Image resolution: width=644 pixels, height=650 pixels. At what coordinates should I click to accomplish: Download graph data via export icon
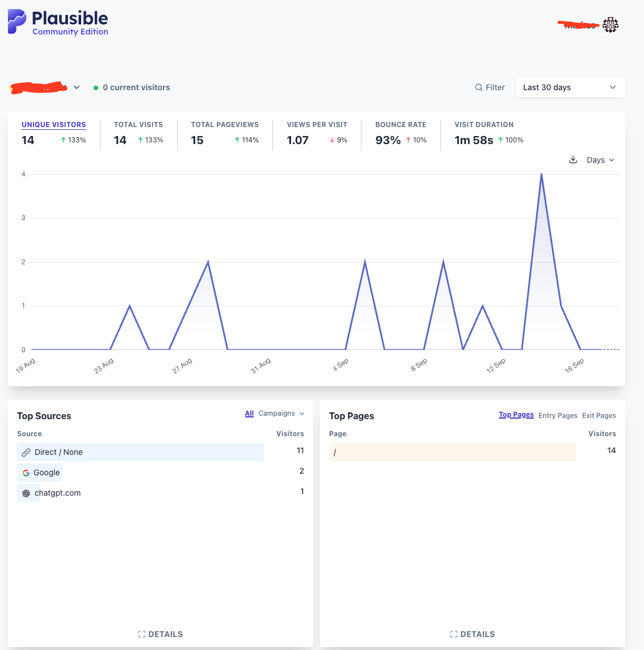[x=573, y=160]
